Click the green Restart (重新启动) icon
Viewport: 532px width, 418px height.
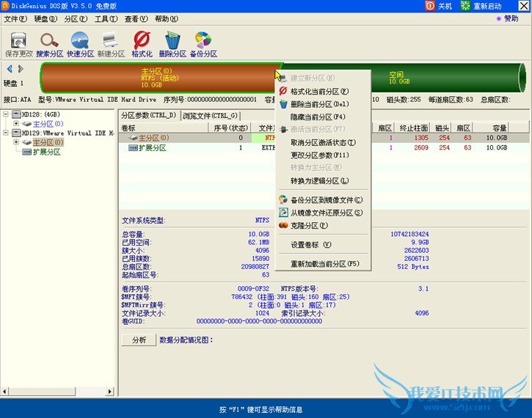coord(466,6)
